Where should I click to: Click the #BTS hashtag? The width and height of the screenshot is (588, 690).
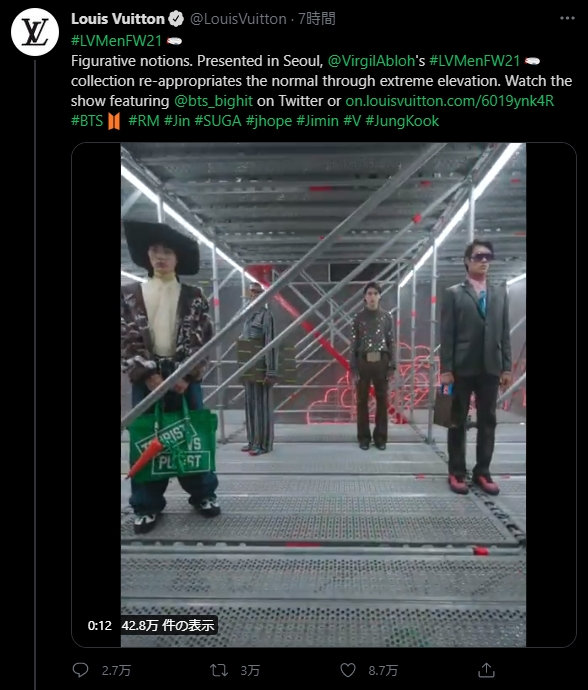[87, 121]
